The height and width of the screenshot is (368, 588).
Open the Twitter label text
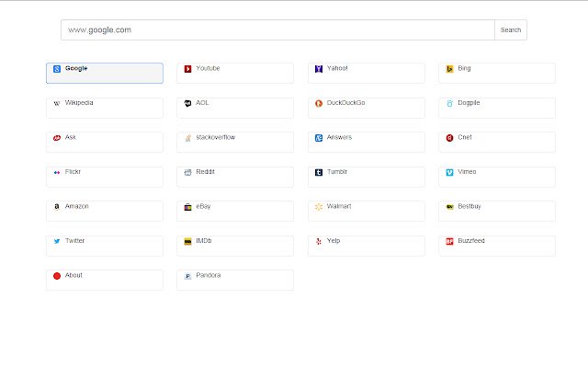[x=74, y=241]
